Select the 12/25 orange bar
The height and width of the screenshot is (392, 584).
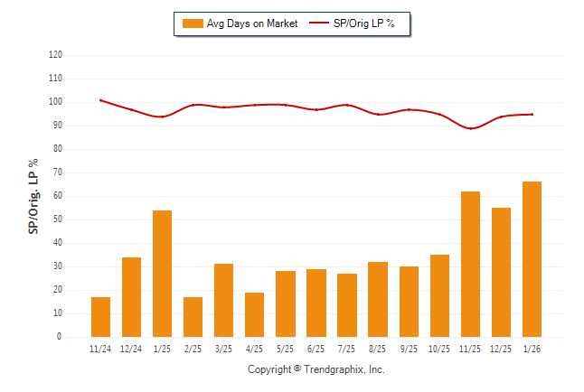pyautogui.click(x=502, y=272)
